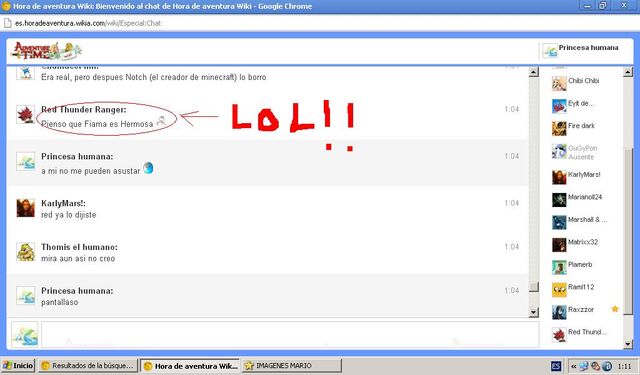Click the user list scroll-down arrow
This screenshot has width=640, height=375.
(x=628, y=344)
